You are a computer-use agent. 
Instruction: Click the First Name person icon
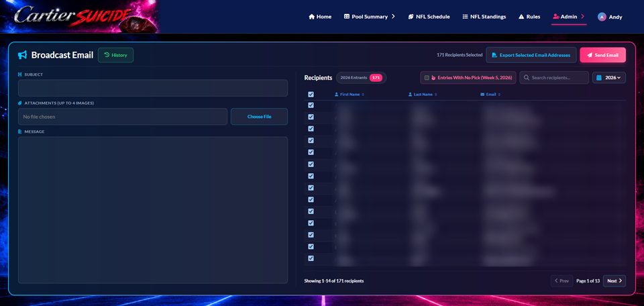click(x=337, y=95)
